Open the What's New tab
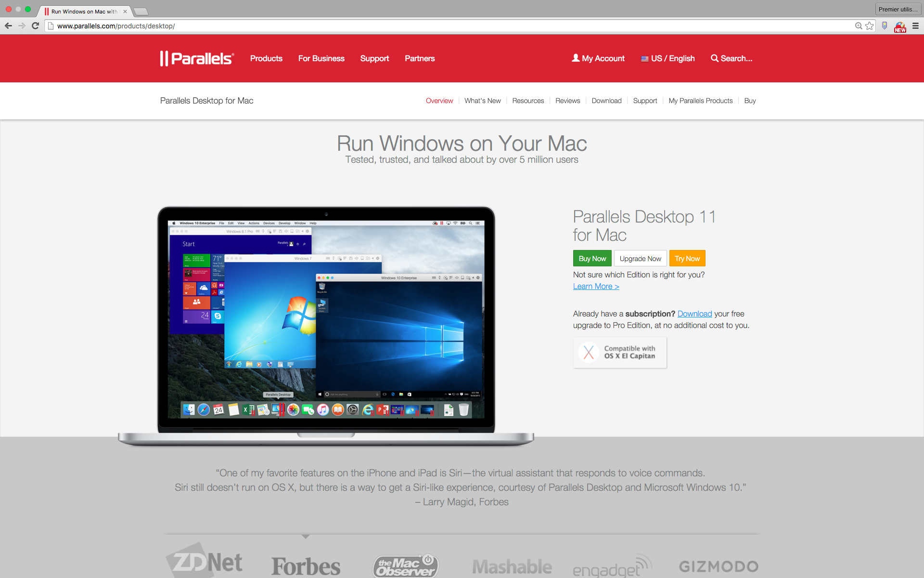 (482, 101)
